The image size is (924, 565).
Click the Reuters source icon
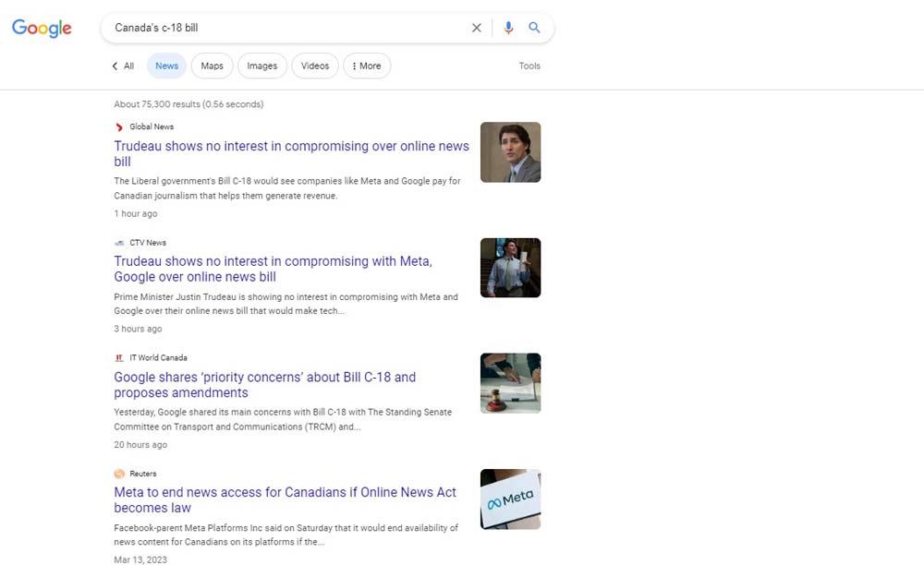pos(119,474)
